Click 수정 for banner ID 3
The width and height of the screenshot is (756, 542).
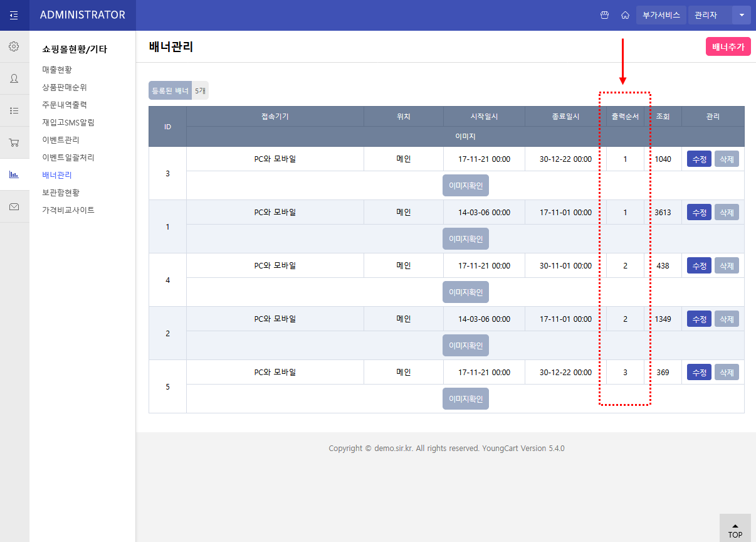[699, 159]
